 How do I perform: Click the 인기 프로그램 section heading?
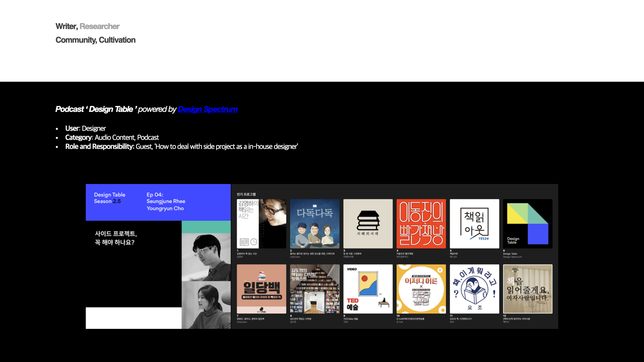click(x=246, y=194)
